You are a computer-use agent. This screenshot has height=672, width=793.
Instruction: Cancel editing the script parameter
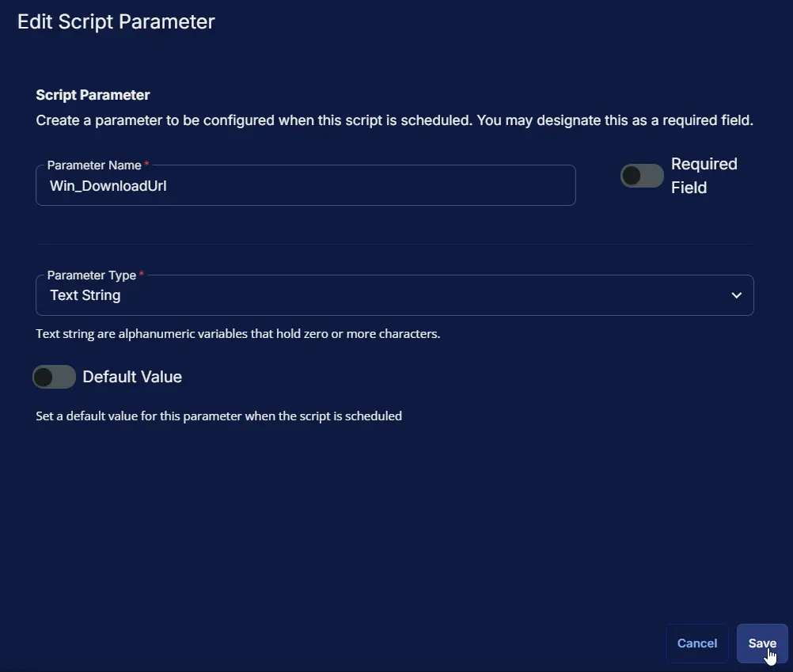697,644
